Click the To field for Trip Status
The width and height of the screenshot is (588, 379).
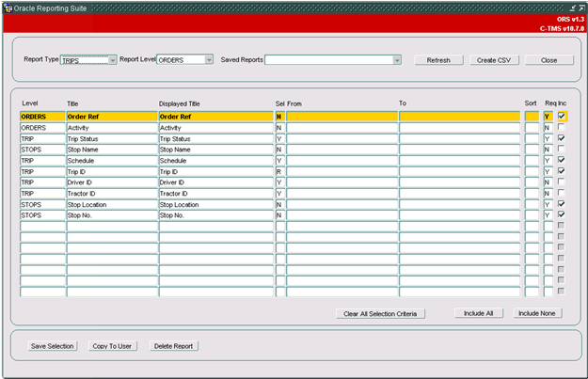[x=459, y=138]
